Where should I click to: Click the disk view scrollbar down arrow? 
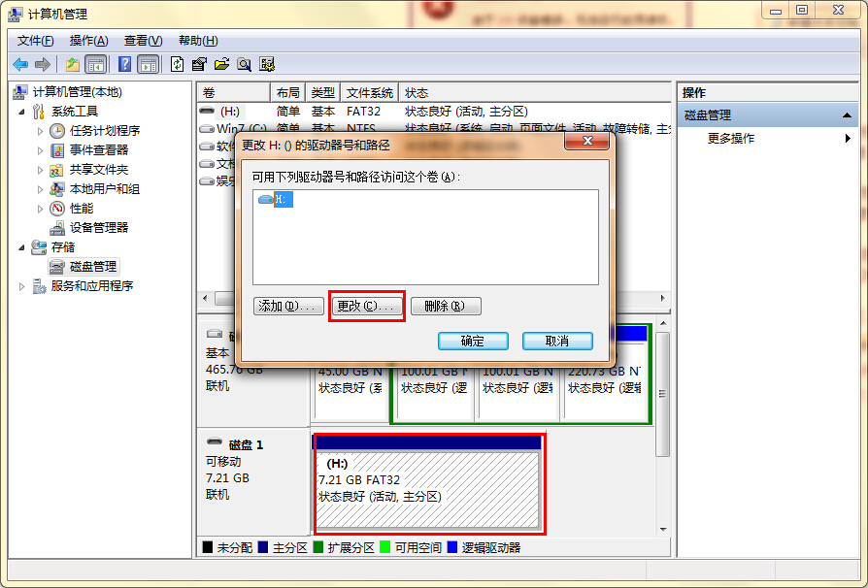pos(663,530)
